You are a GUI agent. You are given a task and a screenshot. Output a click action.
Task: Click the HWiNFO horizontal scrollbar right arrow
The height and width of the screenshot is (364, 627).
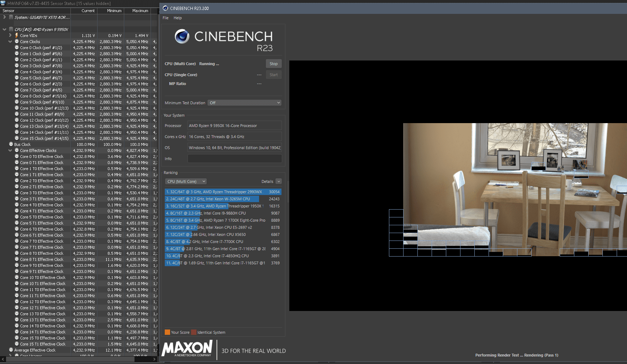154,359
